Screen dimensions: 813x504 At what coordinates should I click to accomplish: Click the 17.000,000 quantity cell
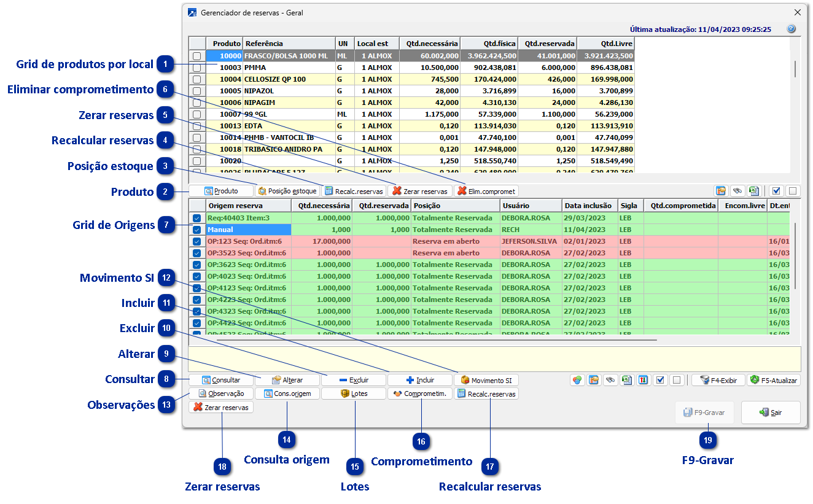[x=322, y=241]
